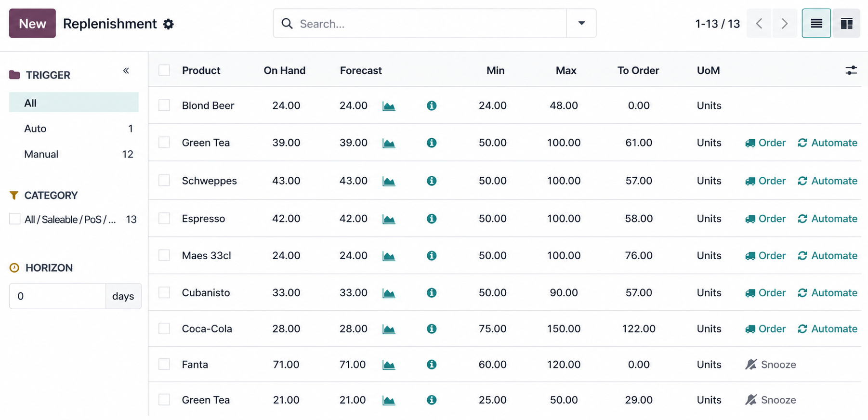The image size is (868, 420).
Task: Open optional columns settings icon
Action: tap(851, 70)
